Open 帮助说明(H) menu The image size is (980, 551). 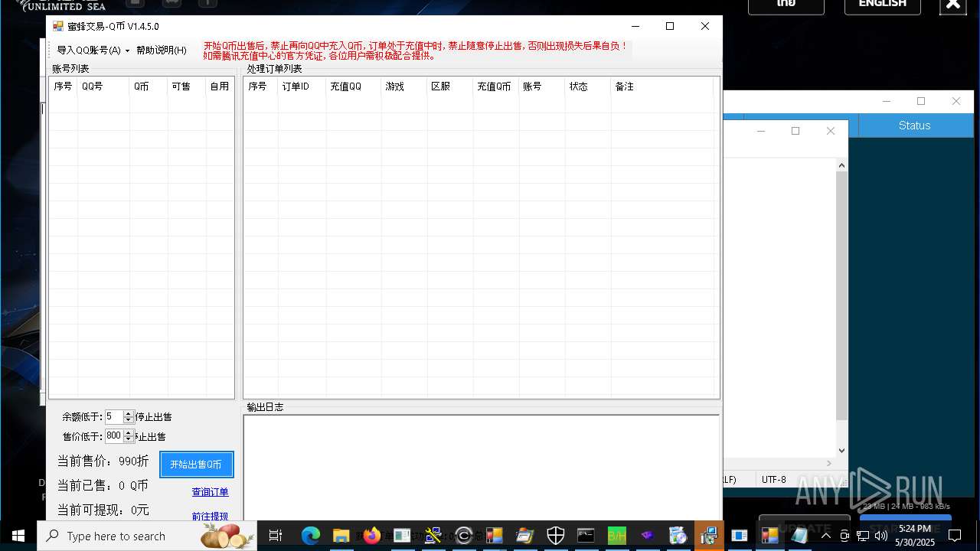(161, 51)
